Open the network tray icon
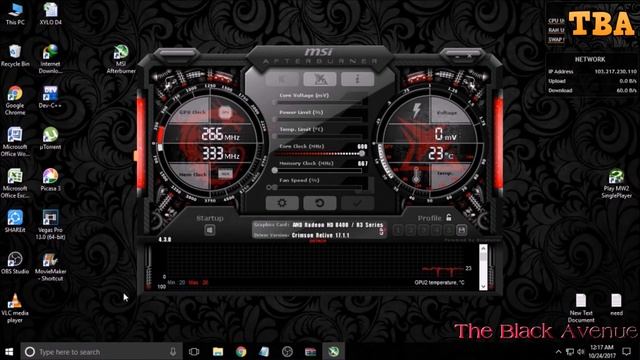The image size is (640, 360). point(570,351)
